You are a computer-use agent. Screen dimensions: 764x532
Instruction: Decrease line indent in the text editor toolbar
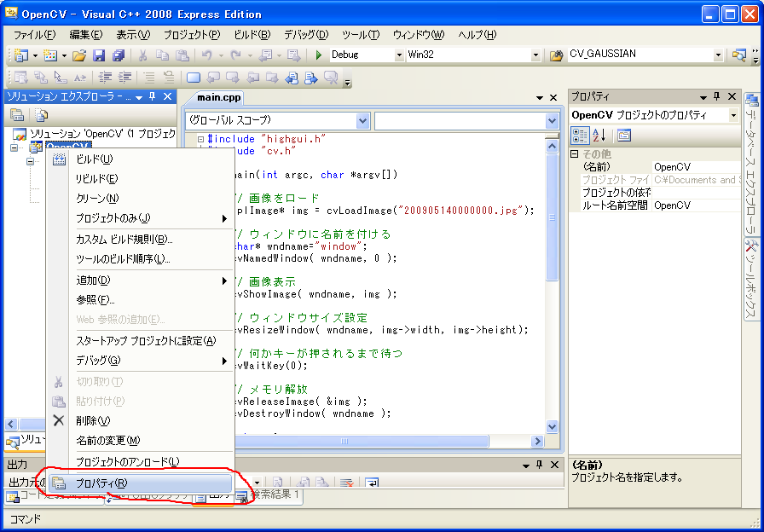coord(105,78)
